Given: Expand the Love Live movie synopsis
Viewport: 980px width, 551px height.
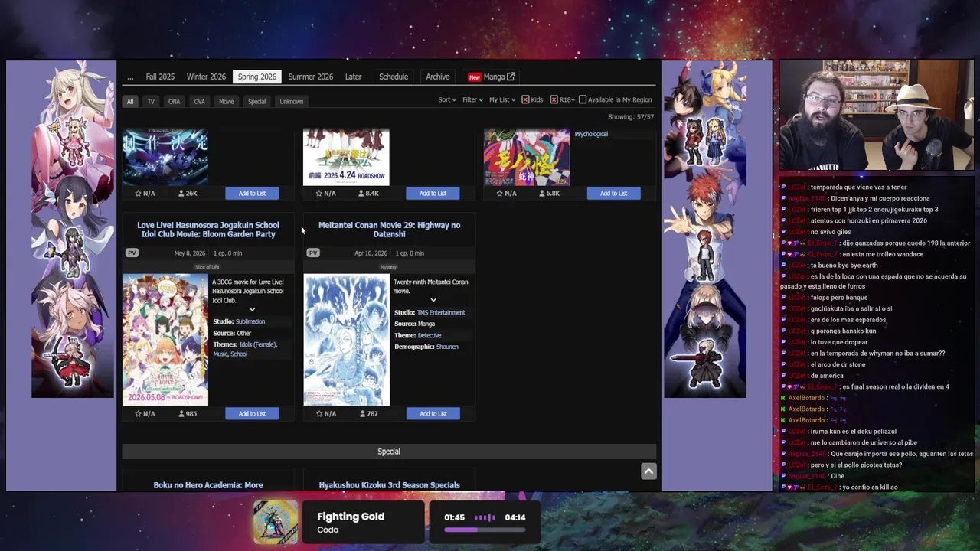Looking at the screenshot, I should pyautogui.click(x=252, y=309).
